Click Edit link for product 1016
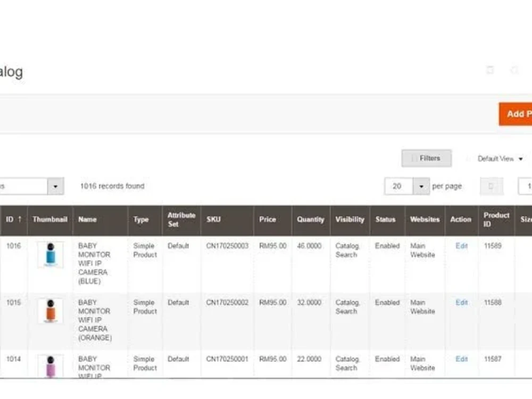Image resolution: width=532 pixels, height=399 pixels. click(x=461, y=246)
